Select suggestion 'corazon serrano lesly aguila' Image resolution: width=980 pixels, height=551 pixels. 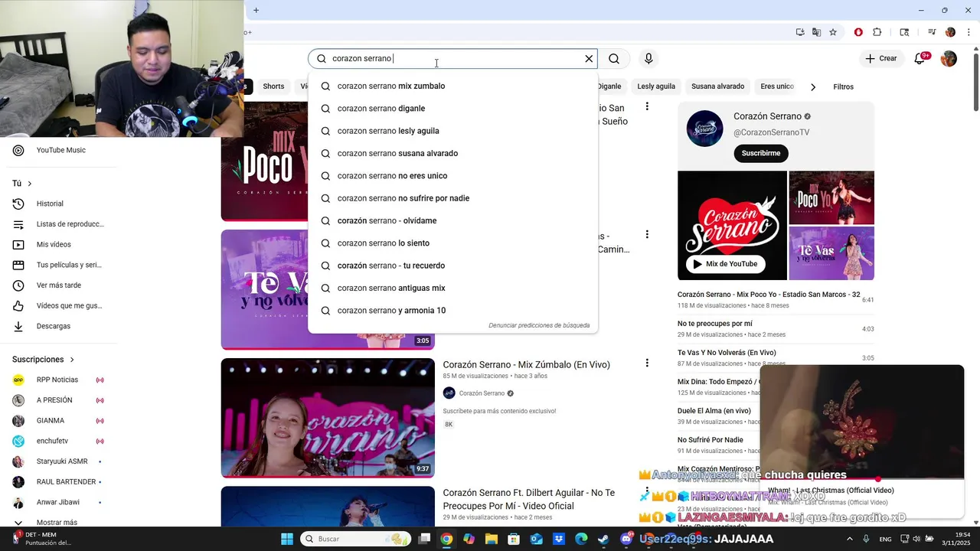tap(452, 131)
